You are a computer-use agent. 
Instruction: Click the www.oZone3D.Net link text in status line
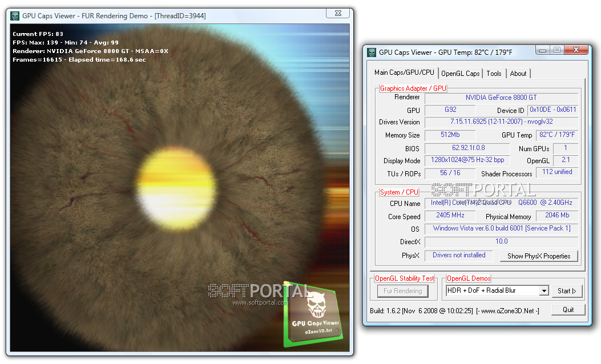[x=507, y=311]
